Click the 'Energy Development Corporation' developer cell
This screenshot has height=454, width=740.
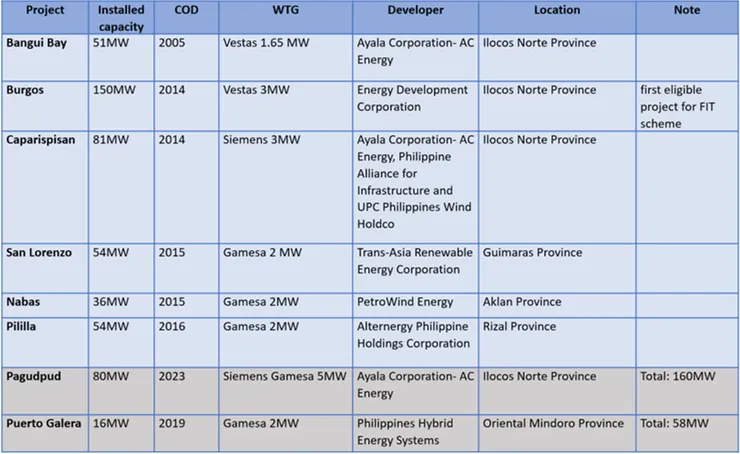click(415, 106)
